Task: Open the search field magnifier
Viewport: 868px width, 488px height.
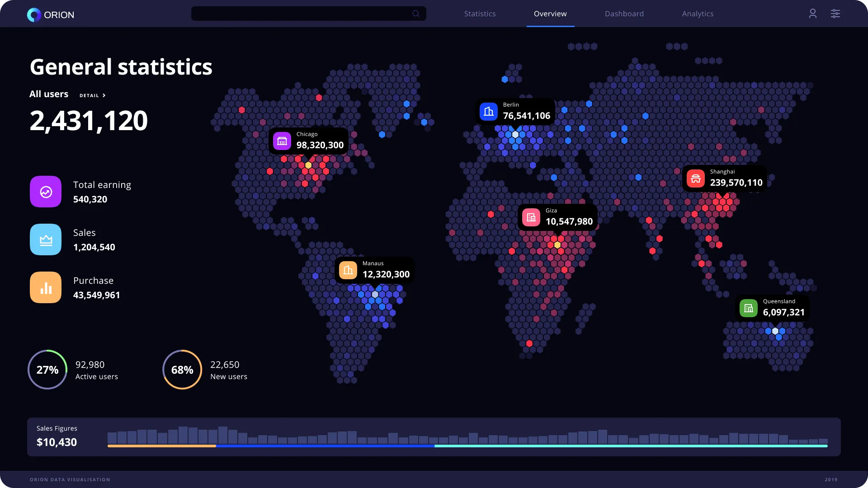Action: click(x=416, y=14)
